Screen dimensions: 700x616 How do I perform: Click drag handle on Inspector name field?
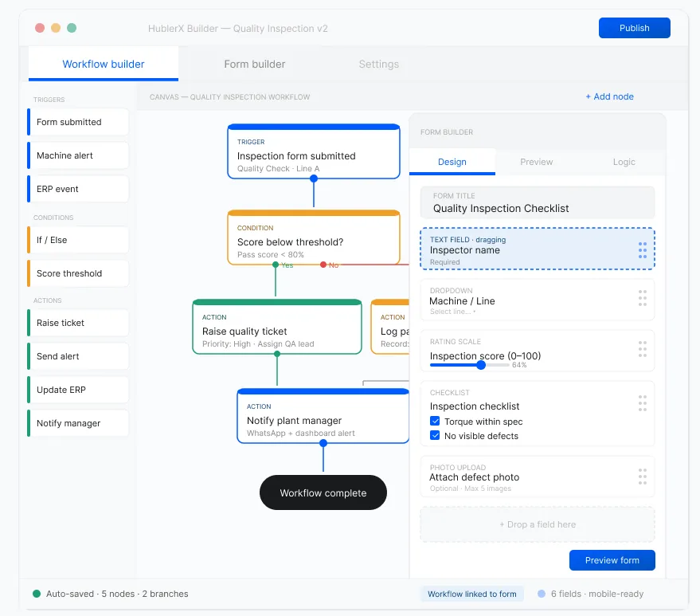click(x=643, y=250)
